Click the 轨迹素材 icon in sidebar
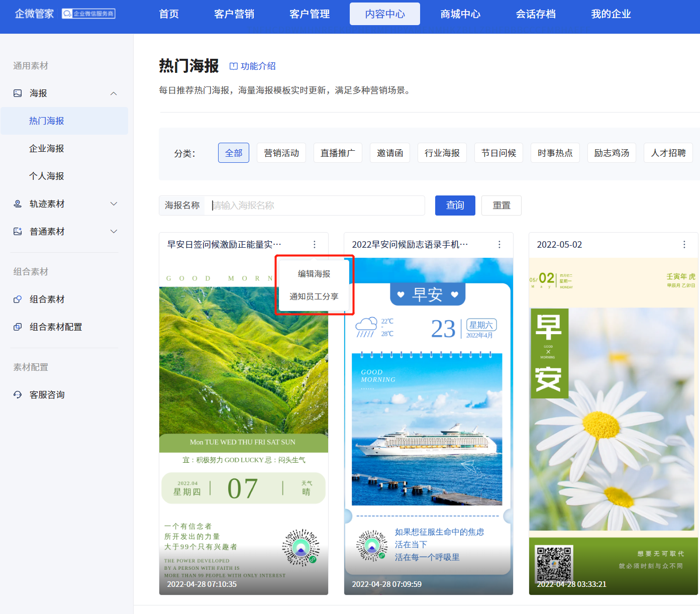This screenshot has height=614, width=700. click(x=18, y=203)
